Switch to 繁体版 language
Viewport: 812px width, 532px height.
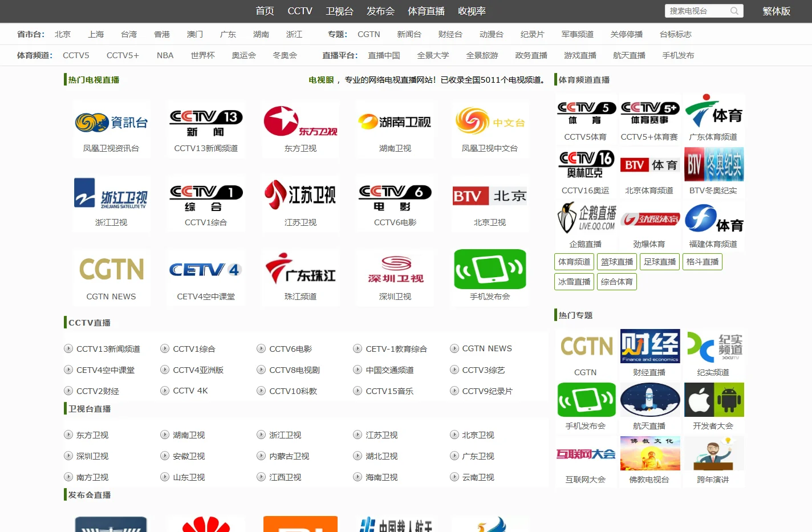pyautogui.click(x=777, y=11)
